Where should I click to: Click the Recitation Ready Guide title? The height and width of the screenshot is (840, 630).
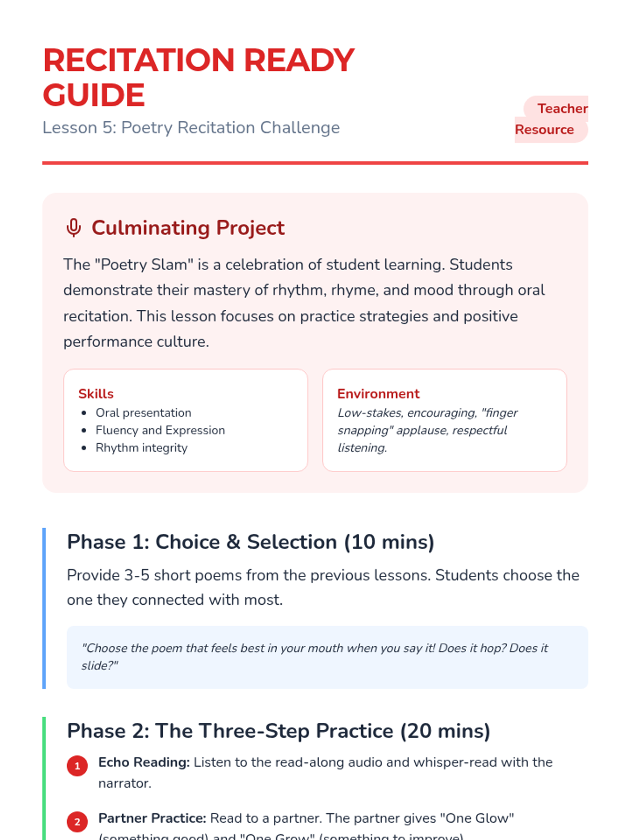click(198, 77)
